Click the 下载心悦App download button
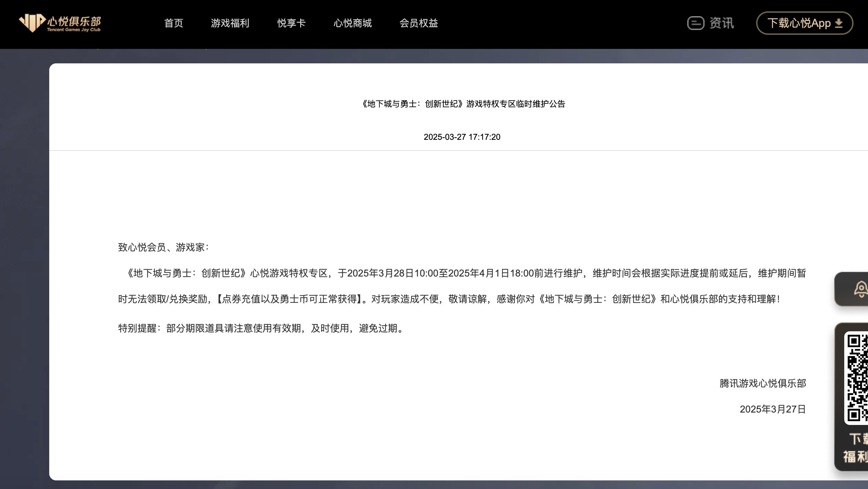Screen dimensions: 868x489 click(x=804, y=23)
